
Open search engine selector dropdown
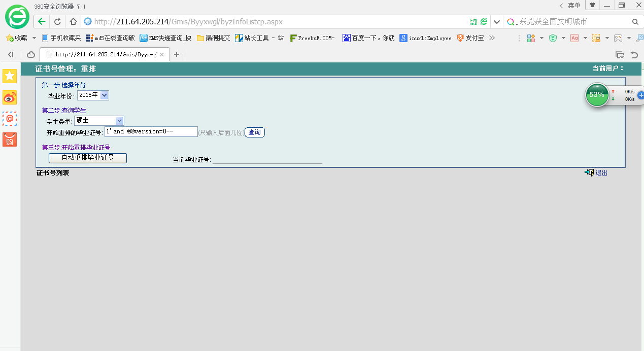(x=513, y=22)
